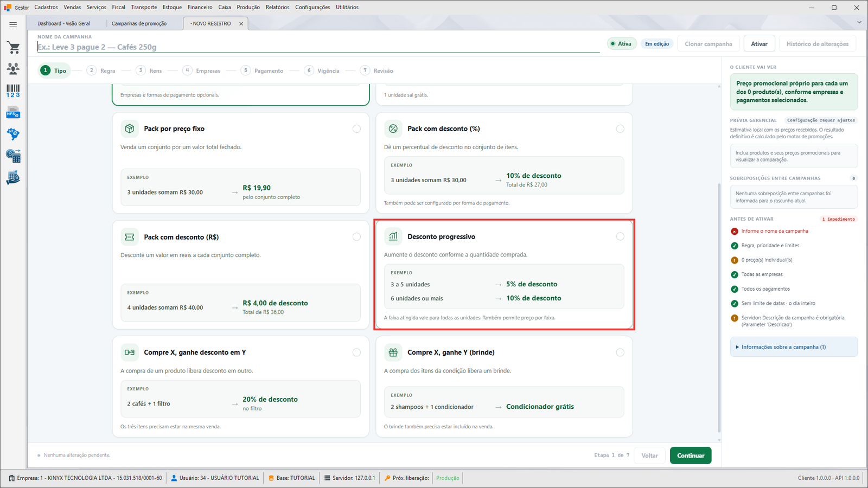The image size is (868, 488).
Task: Click the gift icon of Compre X, ganhe Y (brinde)
Action: 393,352
